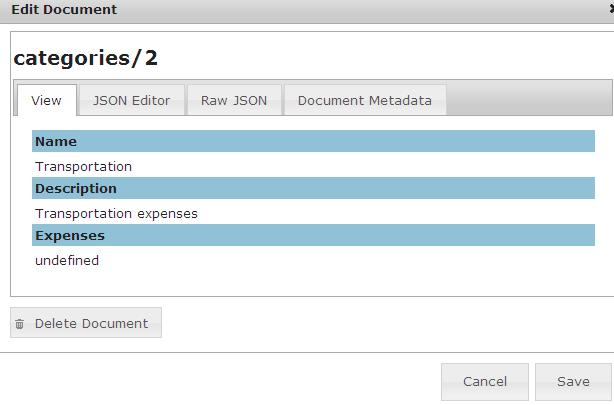
Task: Select the Raw JSON tab
Action: (x=234, y=100)
